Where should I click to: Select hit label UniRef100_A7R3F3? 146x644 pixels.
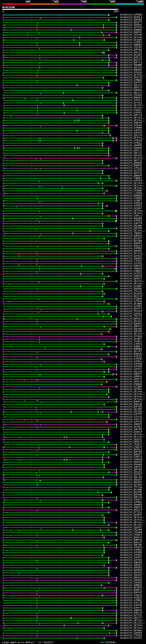tap(131, 112)
